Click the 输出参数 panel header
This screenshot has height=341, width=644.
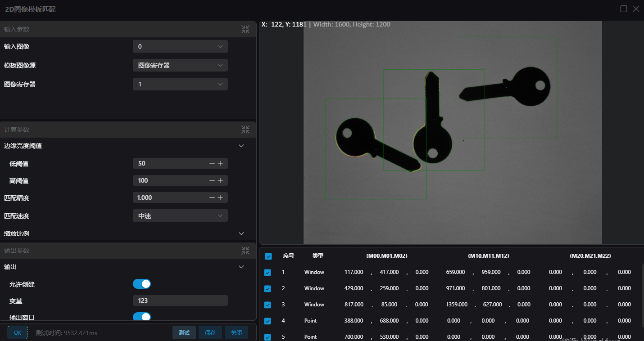[128, 251]
